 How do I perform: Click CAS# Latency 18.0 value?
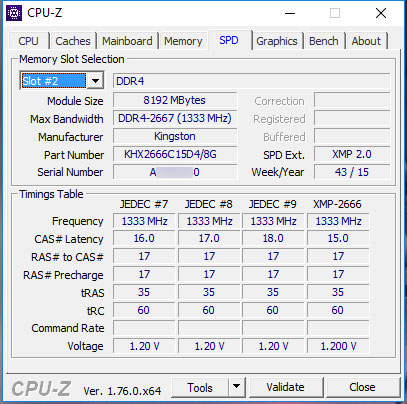[x=273, y=238]
